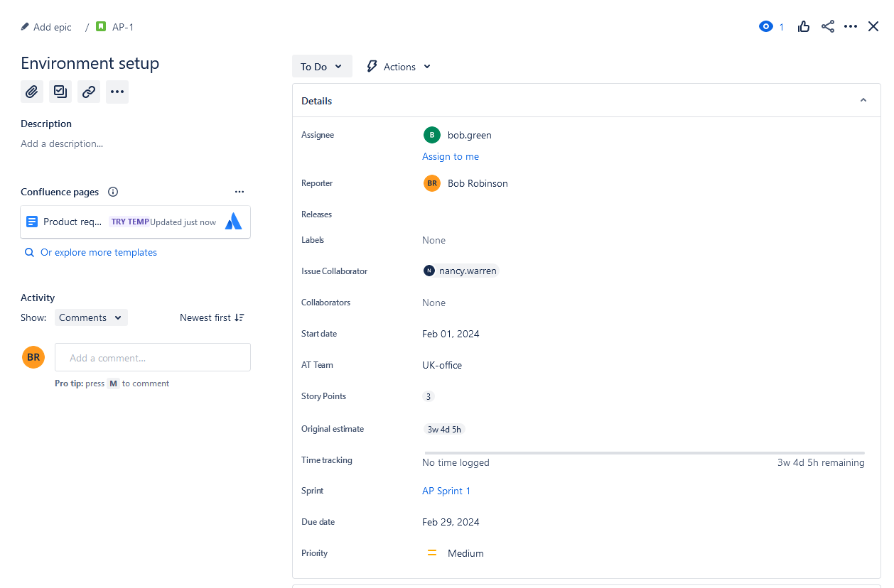Open the link issue icon
Image resolution: width=894 pixels, height=588 pixels.
[x=88, y=92]
